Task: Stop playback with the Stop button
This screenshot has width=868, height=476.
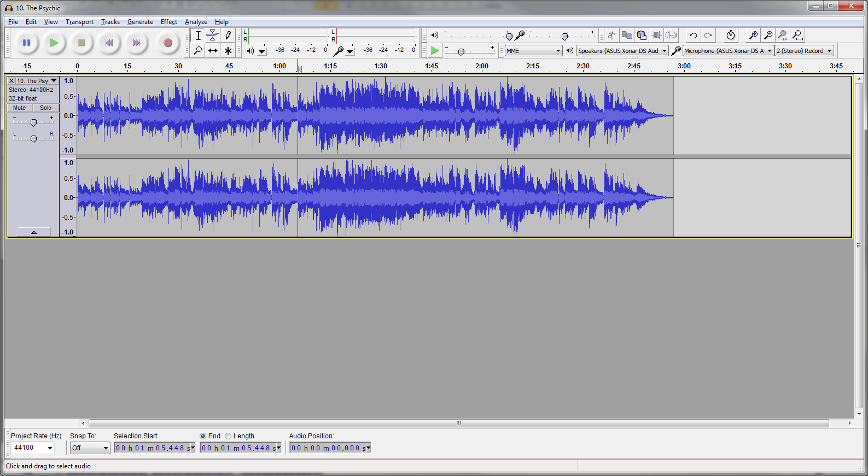Action: (x=81, y=43)
